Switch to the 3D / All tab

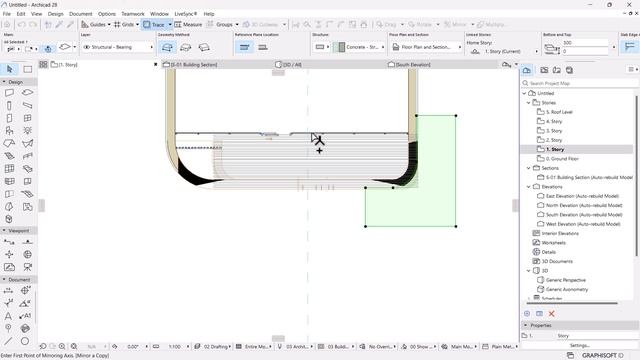point(289,64)
